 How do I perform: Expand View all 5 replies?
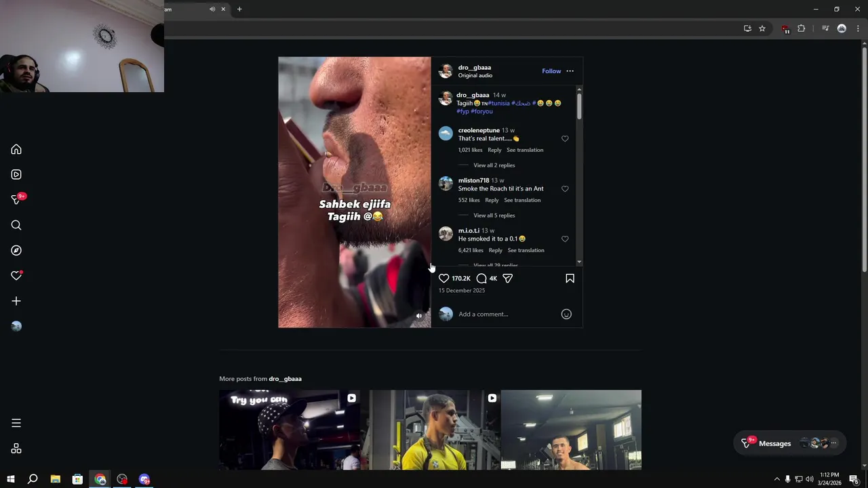[x=494, y=216]
